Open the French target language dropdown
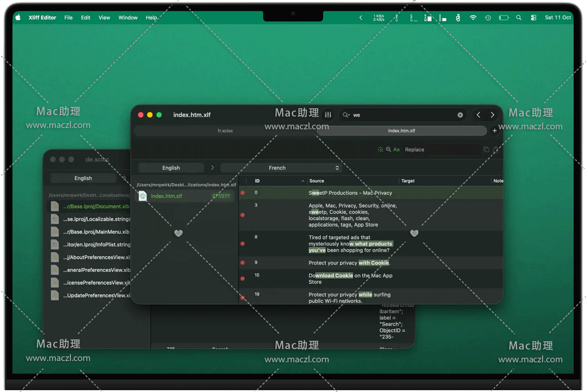This screenshot has width=586, height=392. tap(281, 168)
